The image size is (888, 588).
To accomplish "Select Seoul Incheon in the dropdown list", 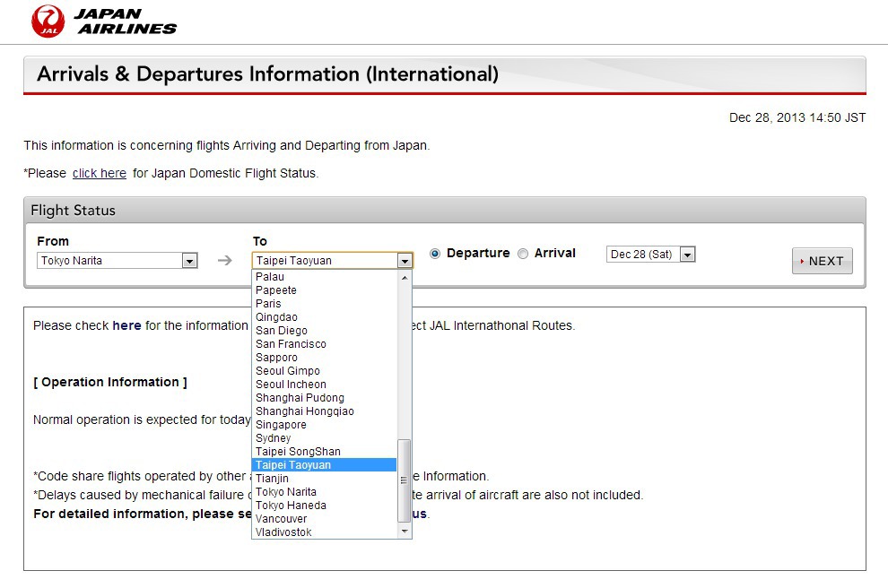I will [x=291, y=385].
